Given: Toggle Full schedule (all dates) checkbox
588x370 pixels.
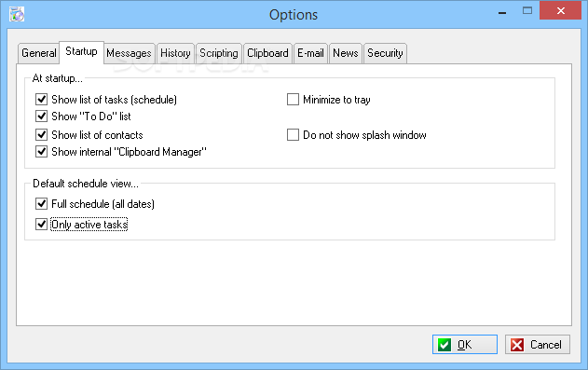Looking at the screenshot, I should click(x=41, y=203).
